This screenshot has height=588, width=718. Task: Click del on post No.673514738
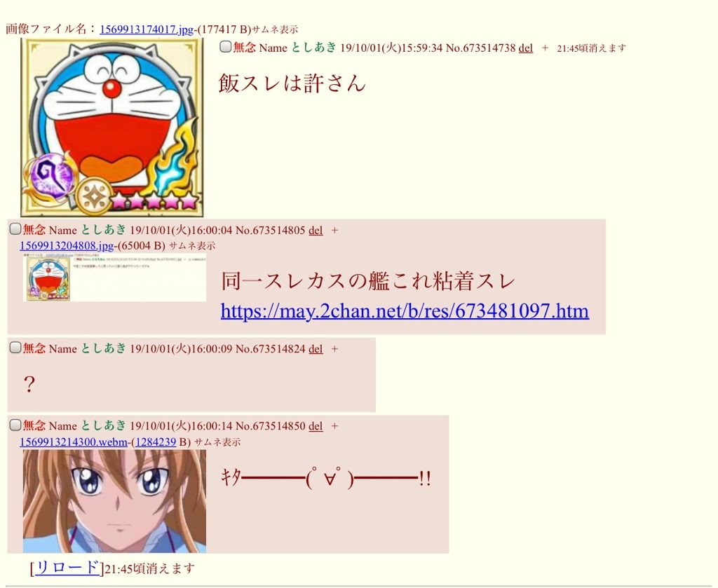(526, 48)
